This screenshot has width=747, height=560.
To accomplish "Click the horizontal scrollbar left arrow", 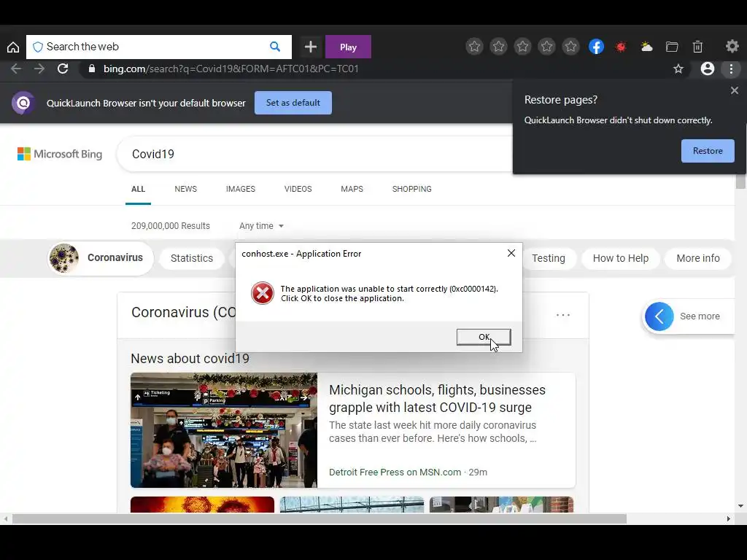I will coord(5,518).
